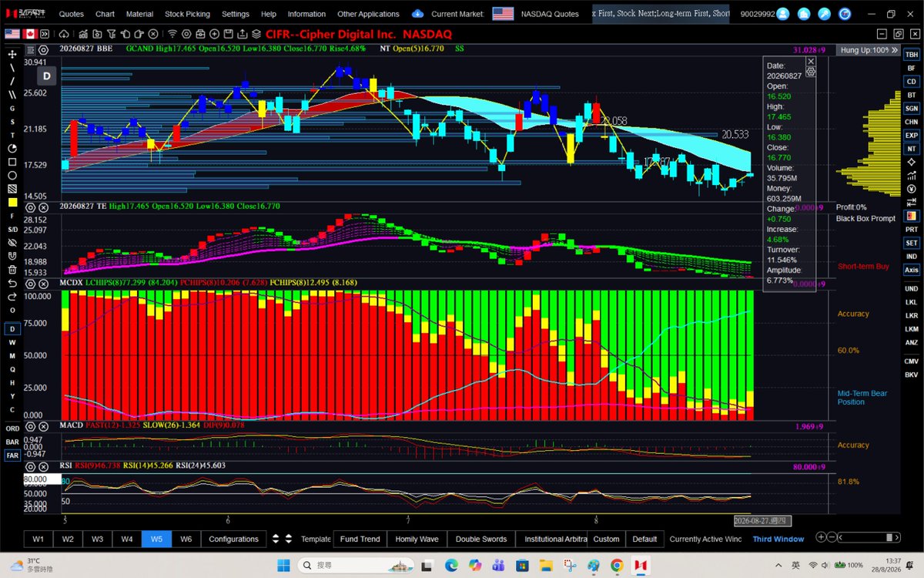Apply the Fund Trend template
This screenshot has height=578, width=924.
[x=360, y=539]
